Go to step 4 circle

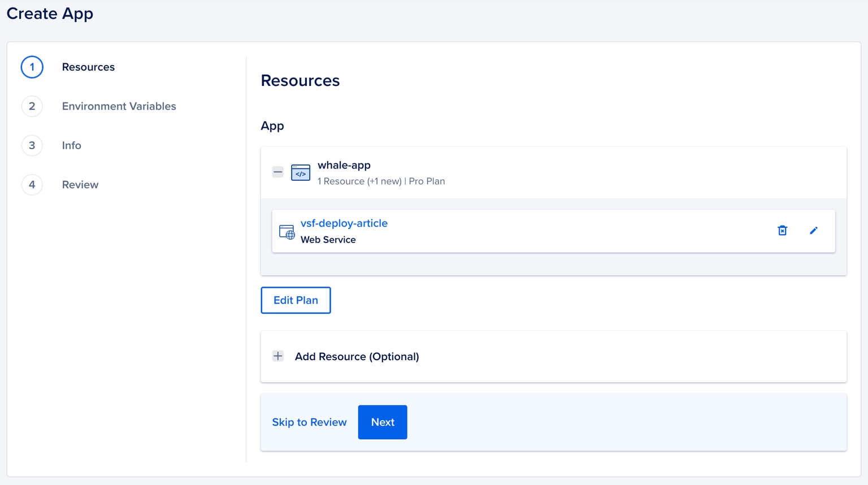(x=32, y=185)
